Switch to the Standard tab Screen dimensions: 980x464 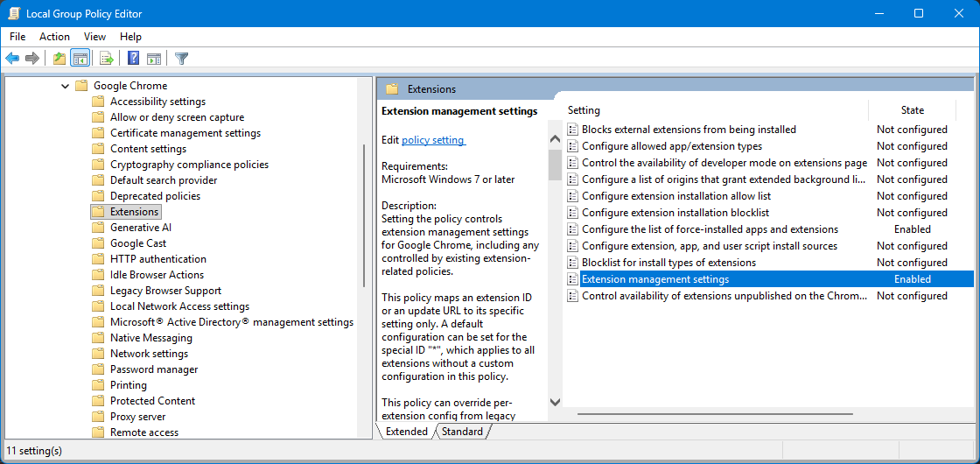(x=462, y=432)
